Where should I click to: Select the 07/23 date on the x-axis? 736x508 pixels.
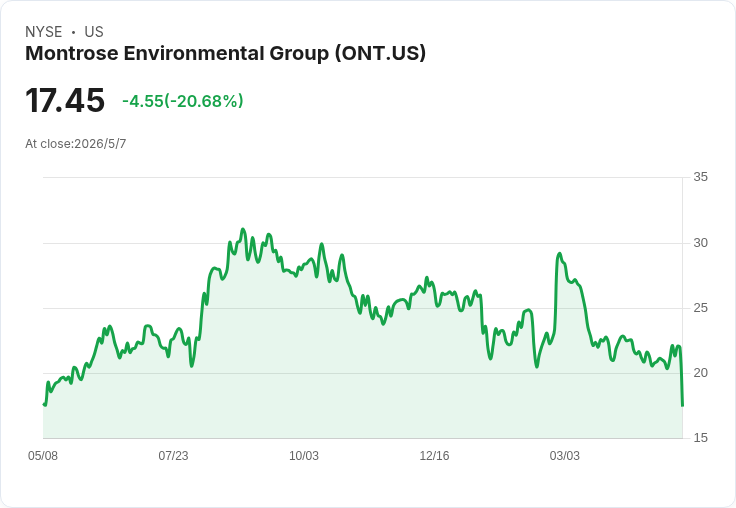tap(173, 456)
